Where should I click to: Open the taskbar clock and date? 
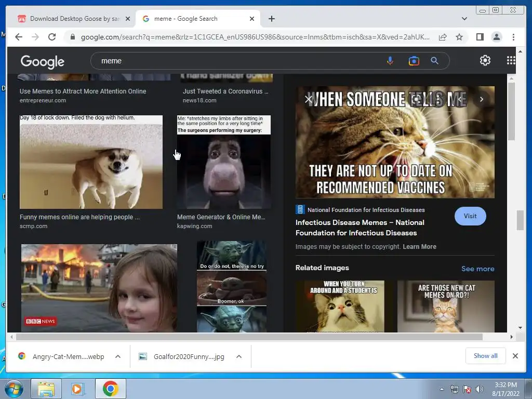(506, 389)
